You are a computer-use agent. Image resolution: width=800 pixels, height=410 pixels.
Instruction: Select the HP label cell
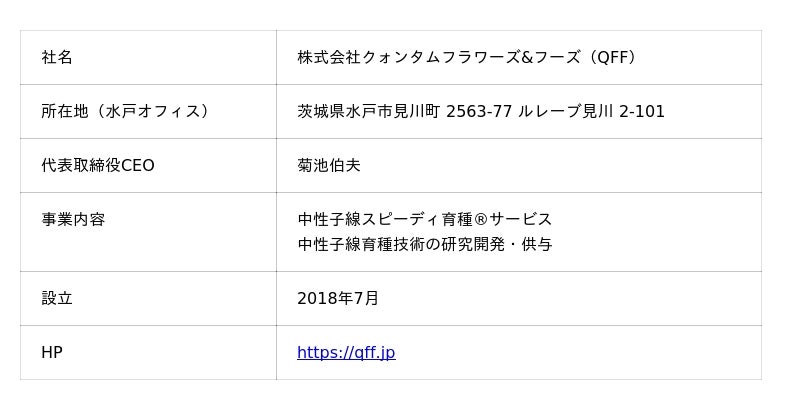(x=52, y=352)
